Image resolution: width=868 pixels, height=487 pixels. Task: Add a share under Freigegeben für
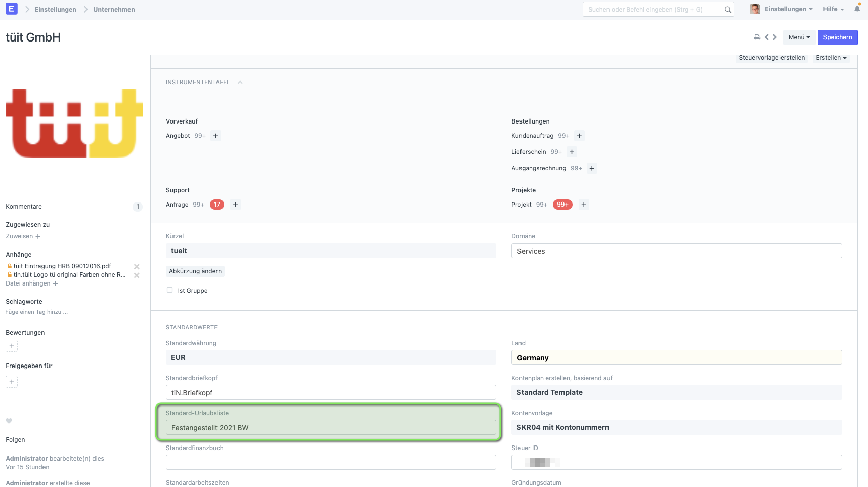[12, 382]
